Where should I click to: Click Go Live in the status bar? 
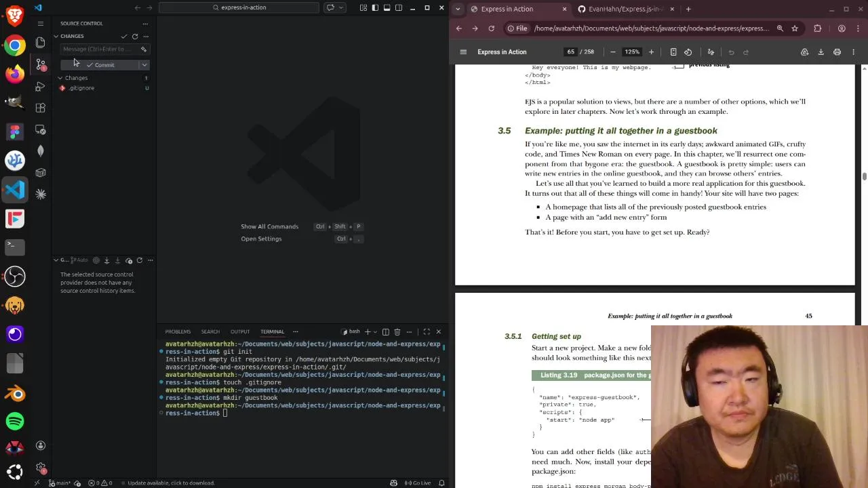(417, 483)
